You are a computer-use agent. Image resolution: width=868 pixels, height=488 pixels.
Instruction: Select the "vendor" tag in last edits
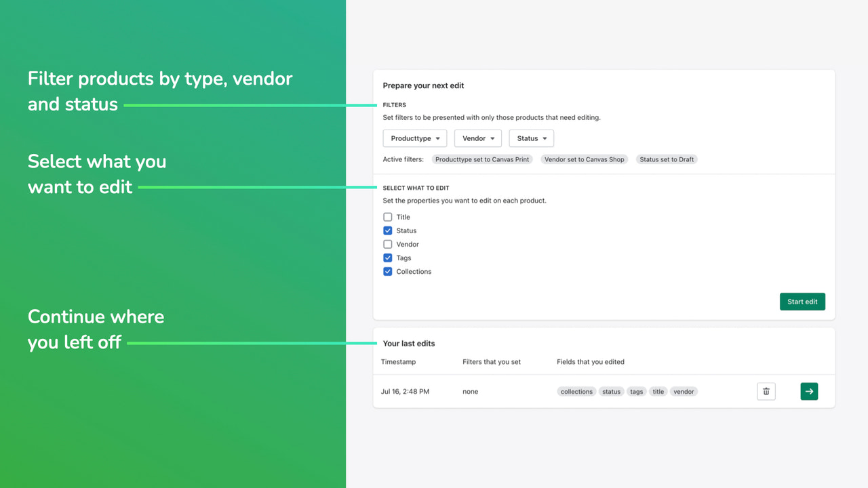click(x=684, y=391)
